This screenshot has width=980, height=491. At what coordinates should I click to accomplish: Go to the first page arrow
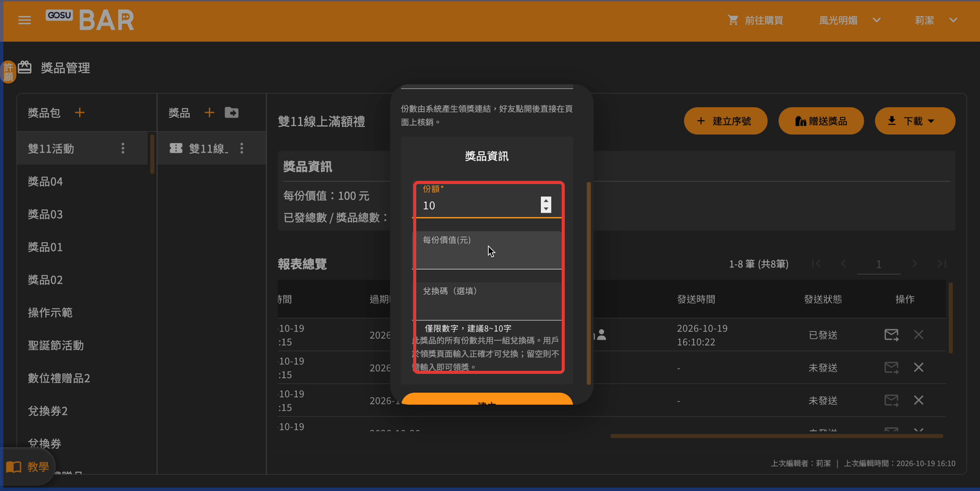(x=816, y=264)
